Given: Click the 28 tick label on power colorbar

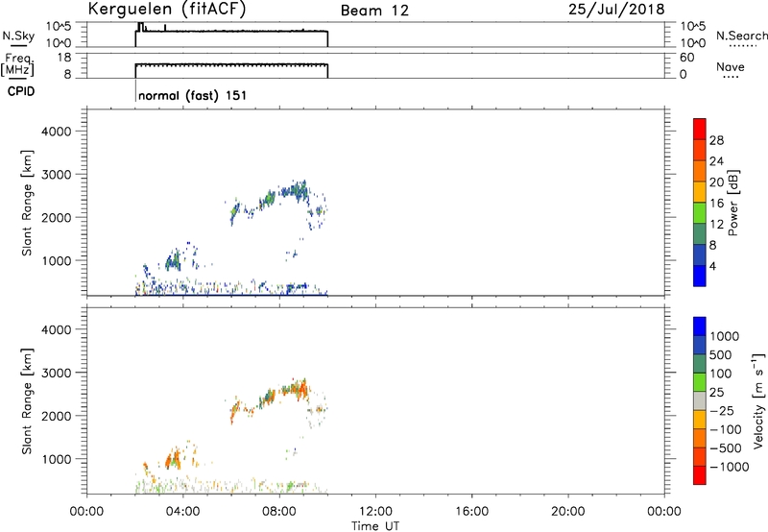Looking at the screenshot, I should click(716, 140).
